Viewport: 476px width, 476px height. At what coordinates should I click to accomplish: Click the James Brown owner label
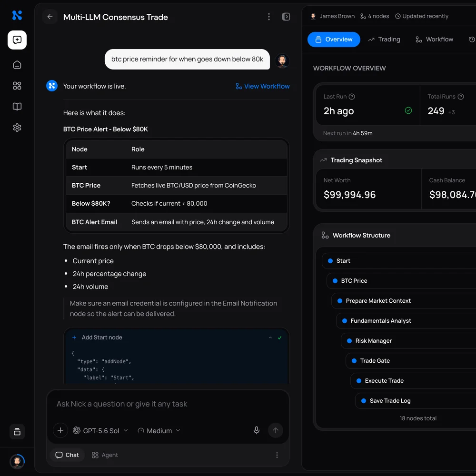(x=332, y=16)
